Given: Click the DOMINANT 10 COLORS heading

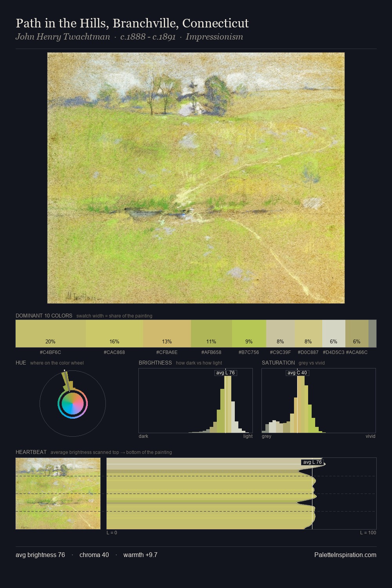Looking at the screenshot, I should 44,316.
